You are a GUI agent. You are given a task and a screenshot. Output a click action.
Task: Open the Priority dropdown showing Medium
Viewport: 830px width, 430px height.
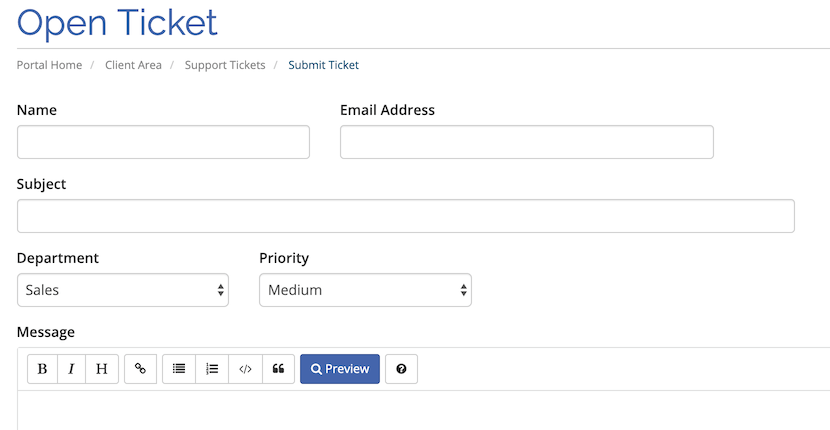pyautogui.click(x=365, y=290)
